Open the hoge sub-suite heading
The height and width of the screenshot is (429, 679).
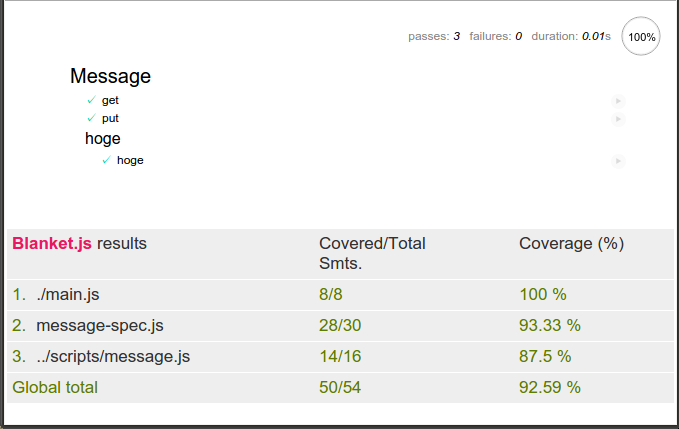[103, 139]
